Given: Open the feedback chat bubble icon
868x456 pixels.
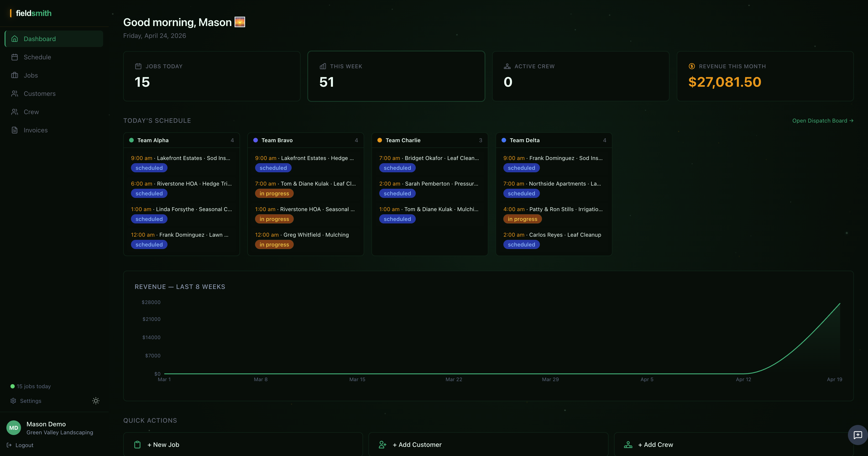Looking at the screenshot, I should [858, 435].
